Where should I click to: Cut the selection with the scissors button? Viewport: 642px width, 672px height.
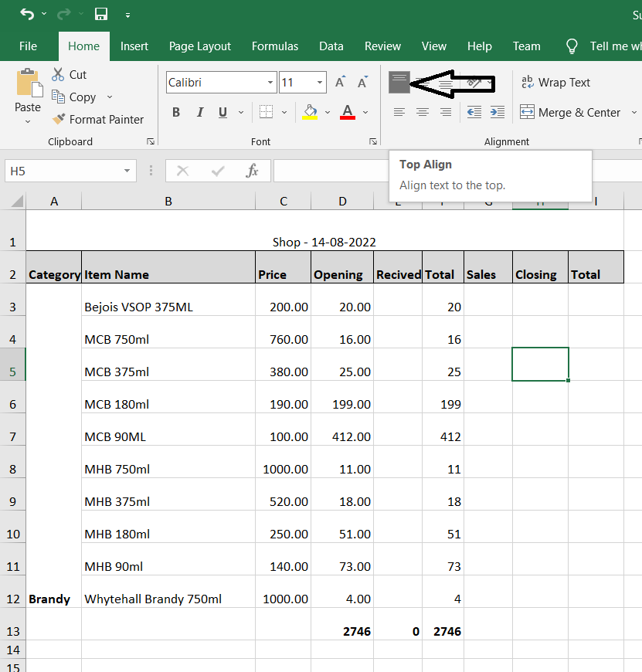point(69,75)
